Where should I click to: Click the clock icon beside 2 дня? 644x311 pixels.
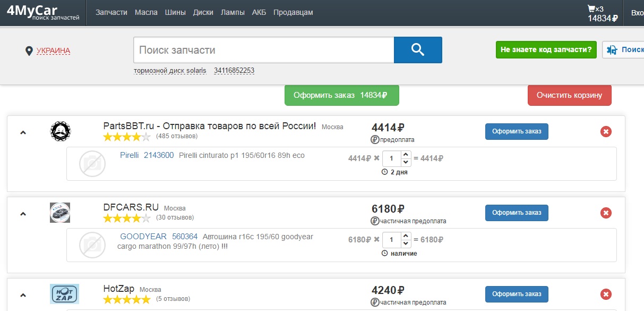point(385,172)
